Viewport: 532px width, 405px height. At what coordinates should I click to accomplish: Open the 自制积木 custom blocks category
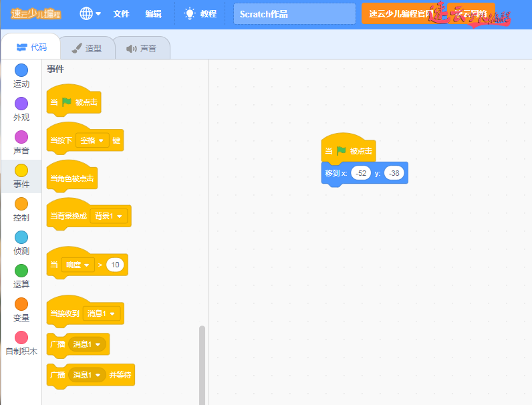pos(21,337)
